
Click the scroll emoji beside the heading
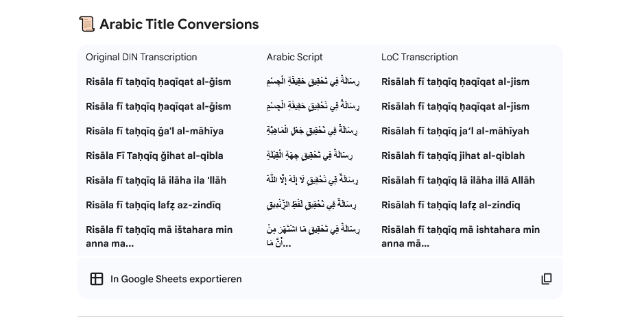click(86, 25)
